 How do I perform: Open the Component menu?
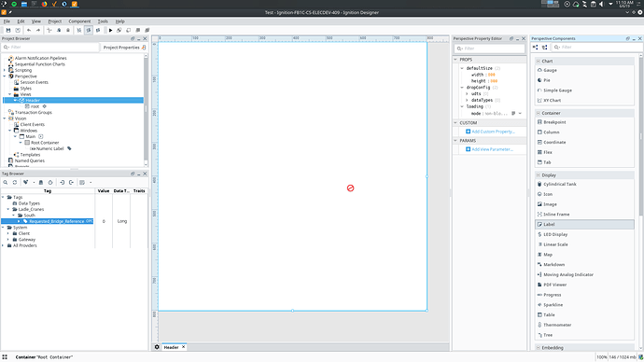(x=79, y=21)
